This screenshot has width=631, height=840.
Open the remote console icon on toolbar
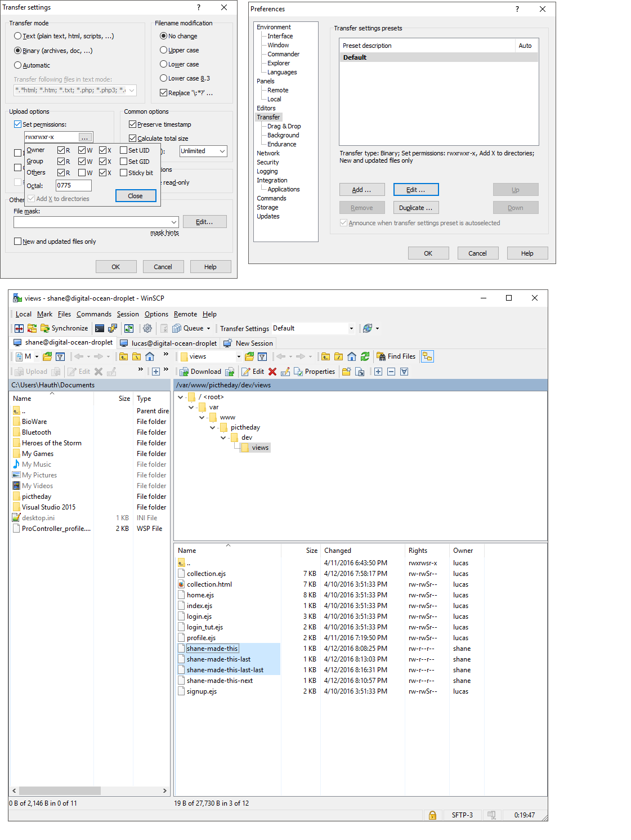pyautogui.click(x=99, y=328)
